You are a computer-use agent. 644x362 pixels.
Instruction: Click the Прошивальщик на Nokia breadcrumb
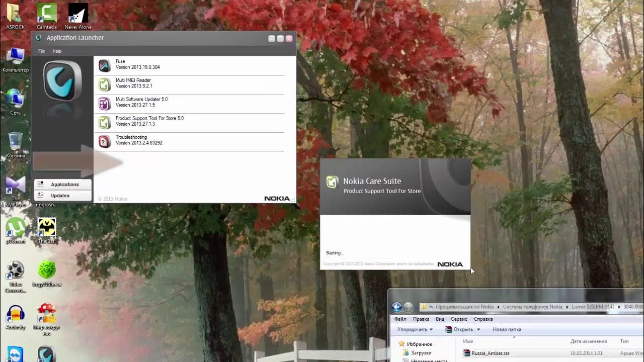(464, 307)
